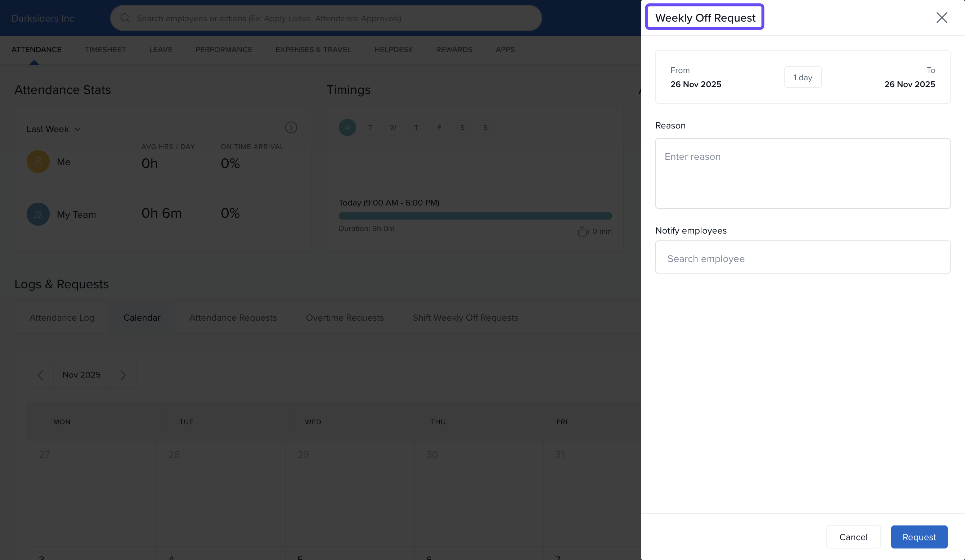
Task: Click the Request button
Action: click(919, 537)
